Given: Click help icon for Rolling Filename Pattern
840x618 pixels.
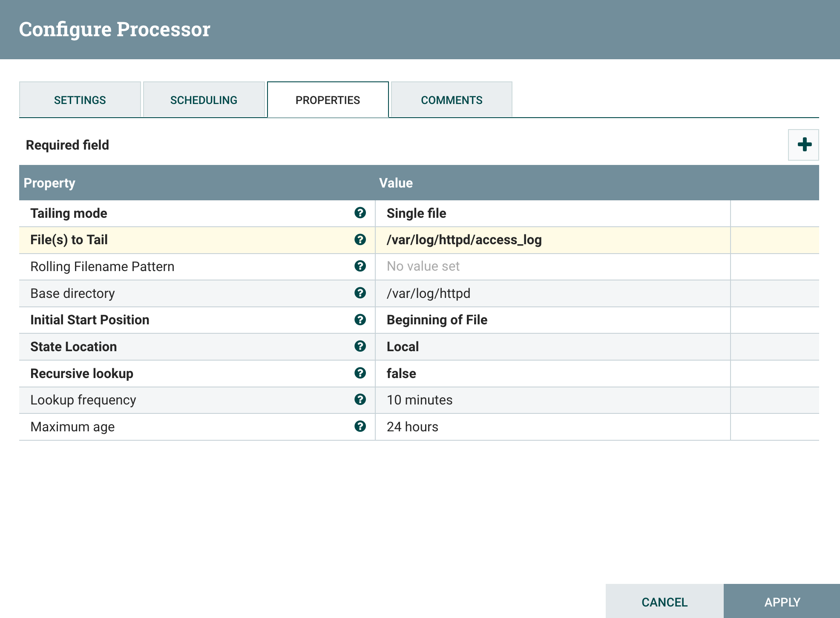Looking at the screenshot, I should (x=360, y=266).
